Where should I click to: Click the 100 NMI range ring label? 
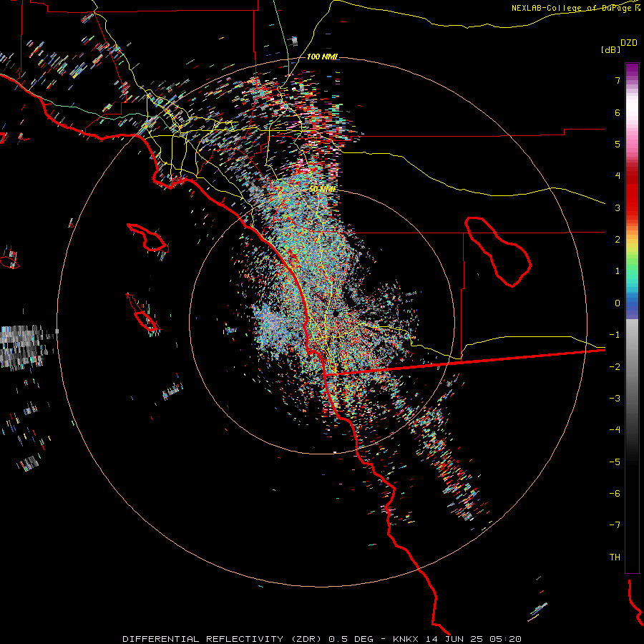point(323,57)
